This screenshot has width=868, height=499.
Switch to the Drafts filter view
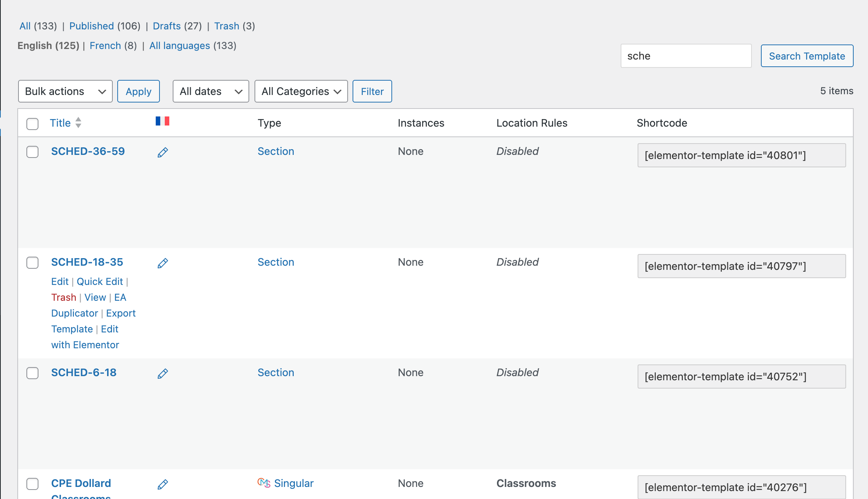(x=167, y=26)
